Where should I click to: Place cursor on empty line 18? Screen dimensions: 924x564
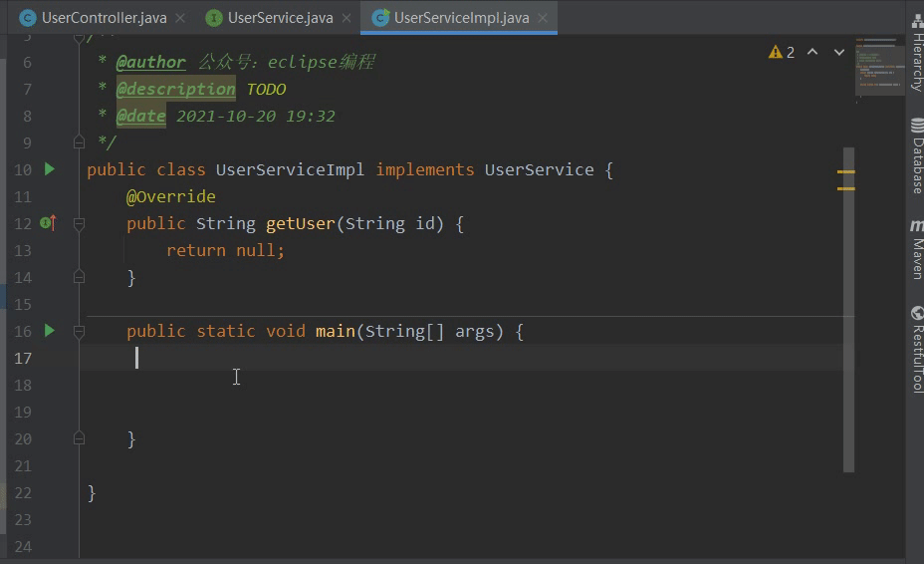[466, 386]
